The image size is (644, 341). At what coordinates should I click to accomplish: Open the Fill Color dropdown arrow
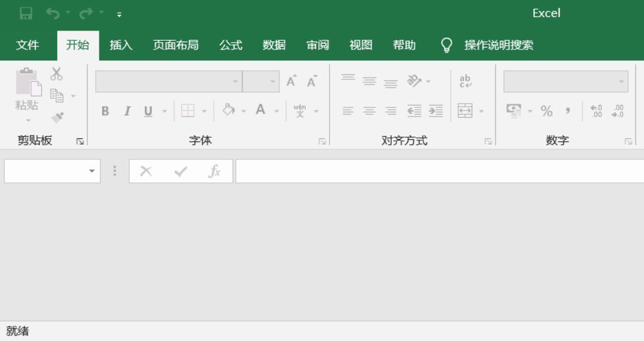244,111
